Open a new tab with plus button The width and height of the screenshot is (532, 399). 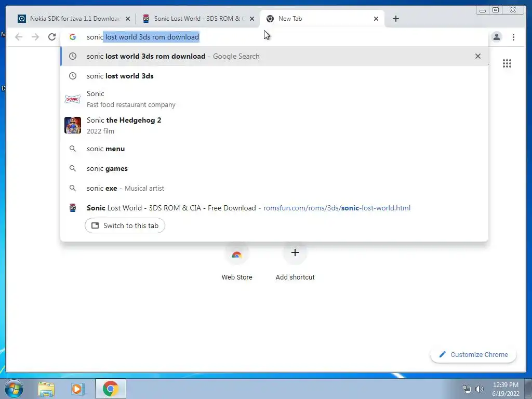(x=395, y=19)
